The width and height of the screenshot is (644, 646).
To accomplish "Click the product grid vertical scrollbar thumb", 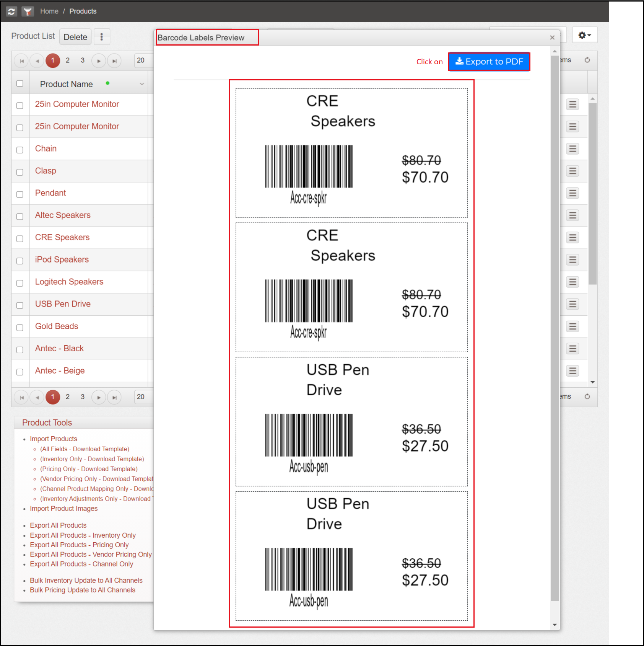I will pyautogui.click(x=593, y=194).
